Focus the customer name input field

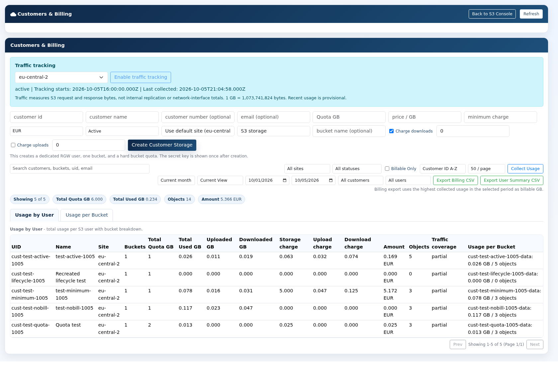click(x=122, y=117)
